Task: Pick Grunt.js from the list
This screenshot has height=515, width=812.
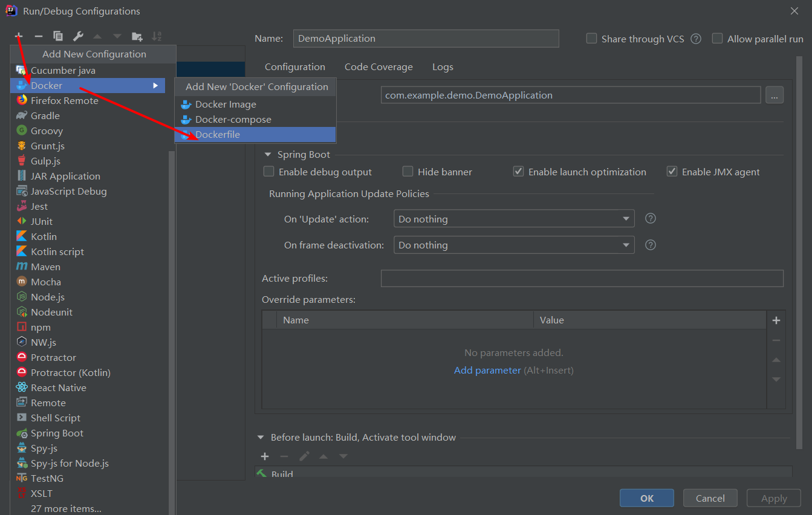Action: coord(88,146)
